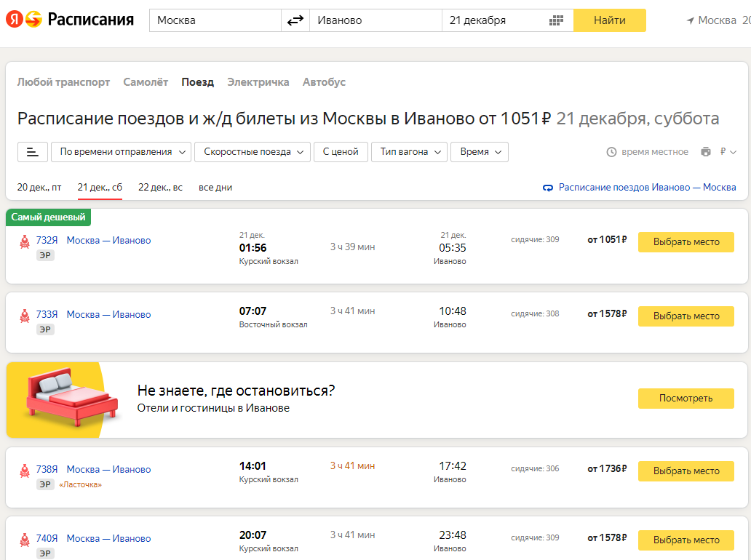This screenshot has height=560, width=751.
Task: Expand 'По времени отправления' sort dropdown
Action: tap(121, 152)
